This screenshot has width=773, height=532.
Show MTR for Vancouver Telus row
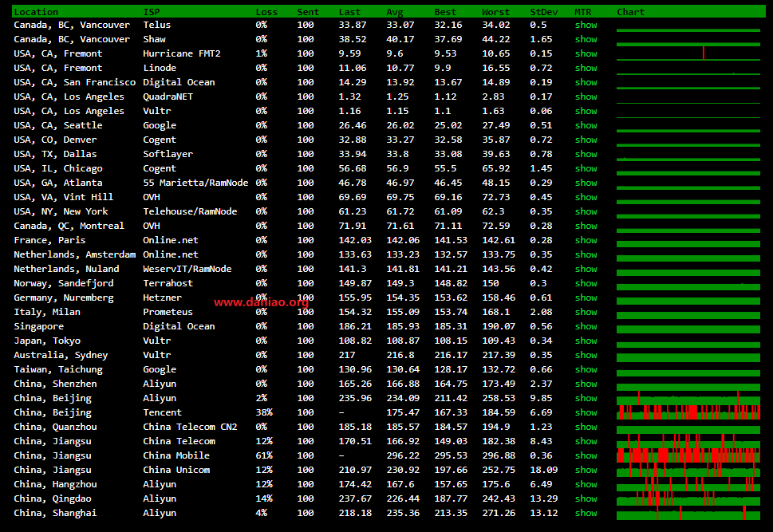586,25
